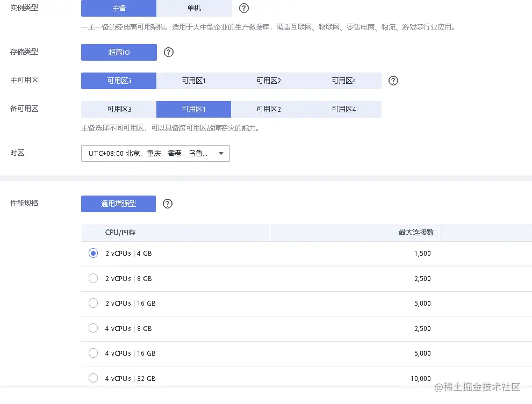Set primary zone (主可用区) to 可用区1
The width and height of the screenshot is (532, 404).
[194, 81]
